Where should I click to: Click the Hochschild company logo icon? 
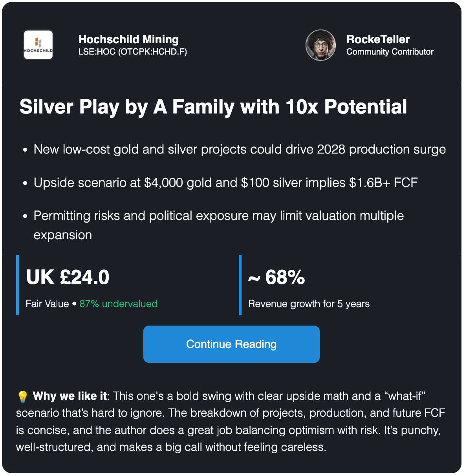coord(38,45)
